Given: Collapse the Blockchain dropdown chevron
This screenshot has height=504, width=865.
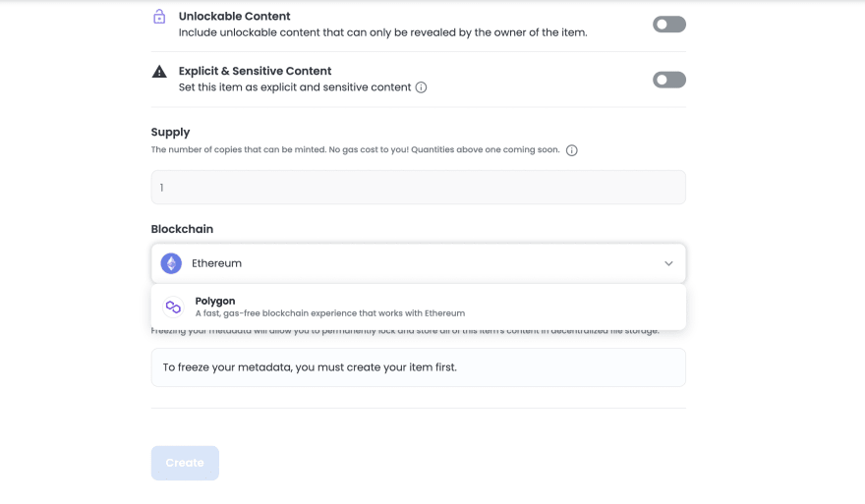Looking at the screenshot, I should tap(668, 263).
